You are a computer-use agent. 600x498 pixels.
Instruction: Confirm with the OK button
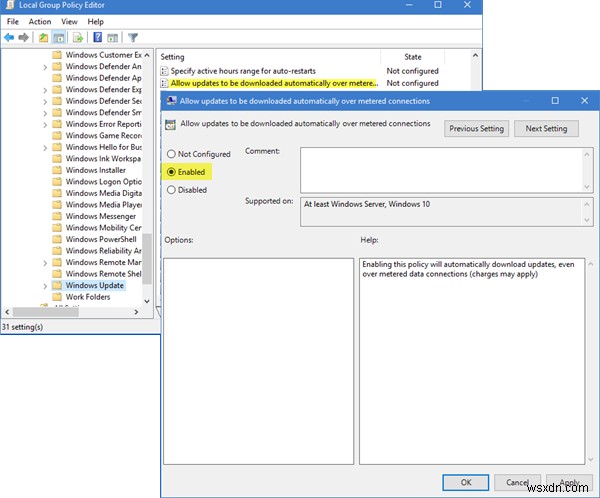(x=466, y=482)
